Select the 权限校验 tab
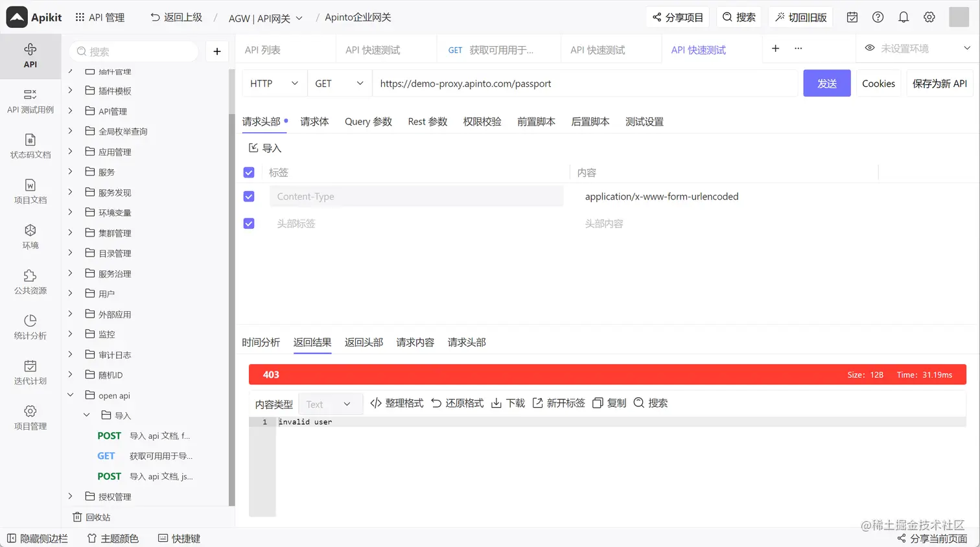980x547 pixels. point(482,122)
